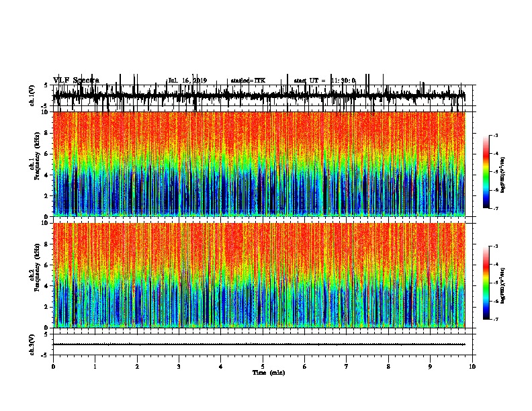Click the "Time (min)" axis title
The width and height of the screenshot is (532, 411).
click(269, 373)
